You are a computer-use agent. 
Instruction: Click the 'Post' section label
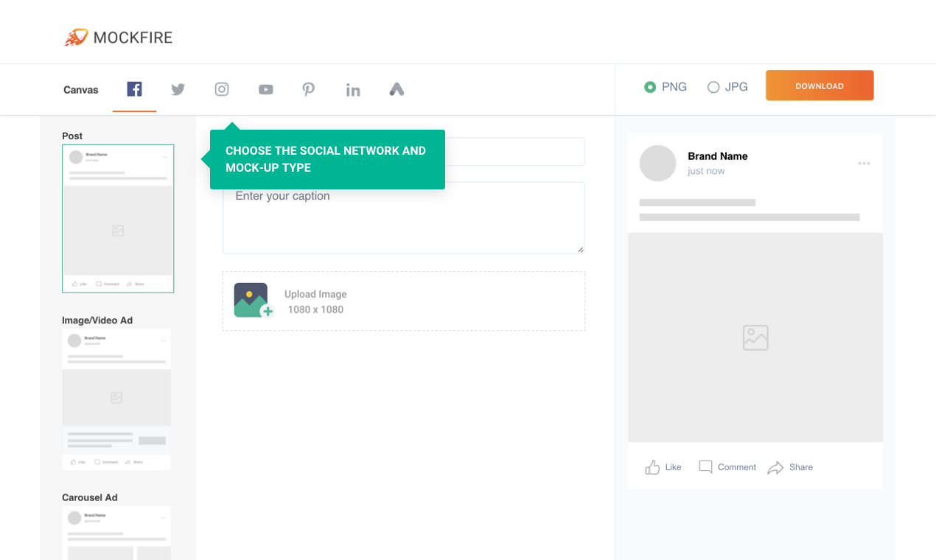click(72, 136)
